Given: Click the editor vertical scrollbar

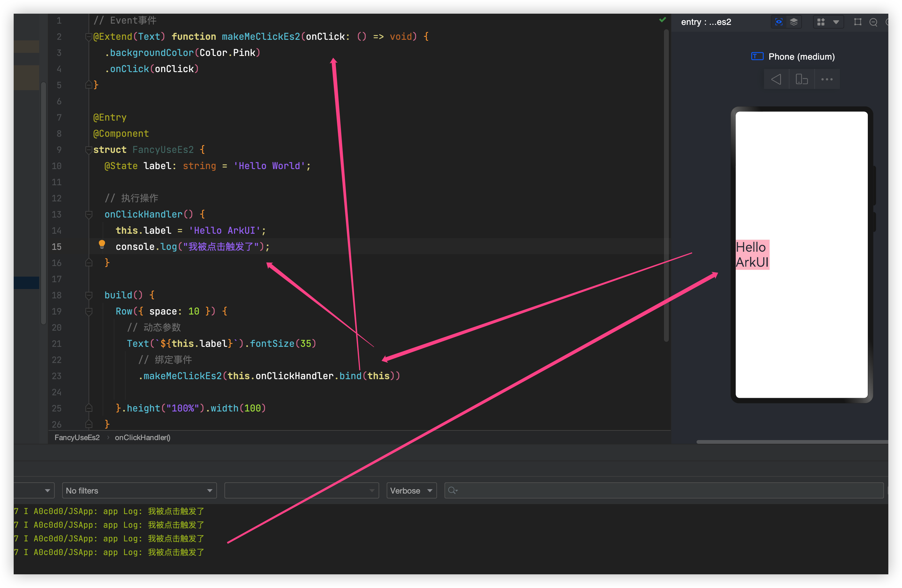Looking at the screenshot, I should point(666,186).
